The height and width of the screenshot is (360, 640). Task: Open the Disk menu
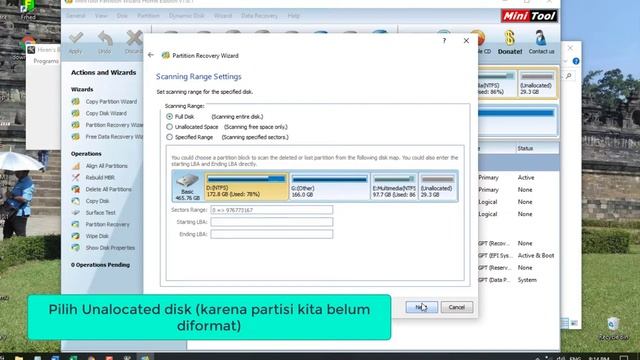point(122,16)
